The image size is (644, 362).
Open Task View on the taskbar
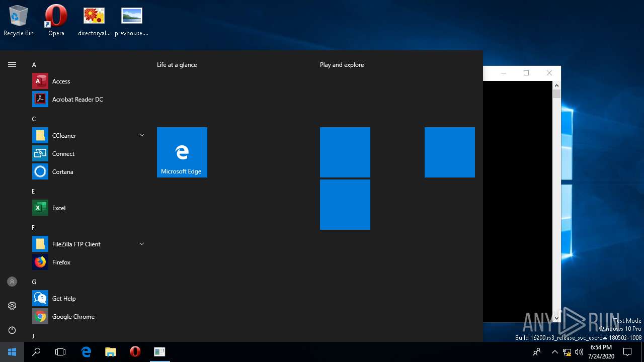pos(60,352)
